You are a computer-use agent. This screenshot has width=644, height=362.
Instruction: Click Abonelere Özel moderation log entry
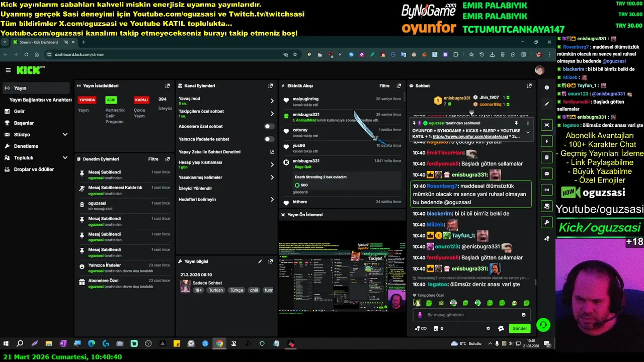click(x=125, y=283)
